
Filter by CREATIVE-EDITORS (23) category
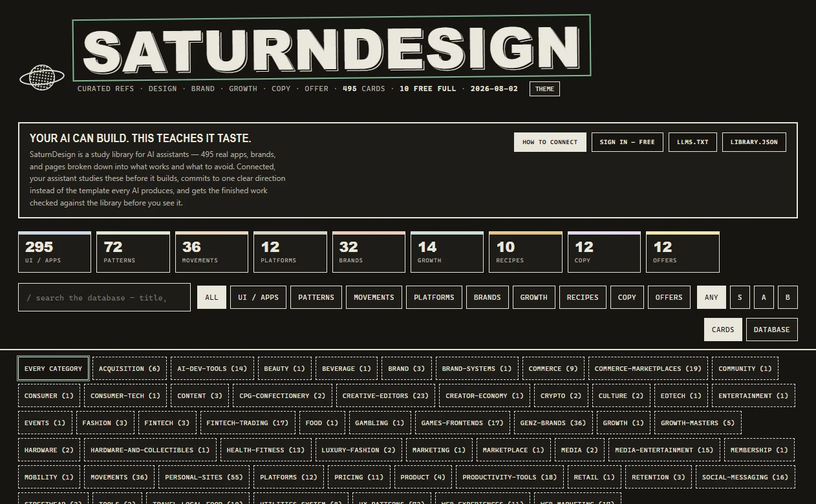click(x=385, y=395)
